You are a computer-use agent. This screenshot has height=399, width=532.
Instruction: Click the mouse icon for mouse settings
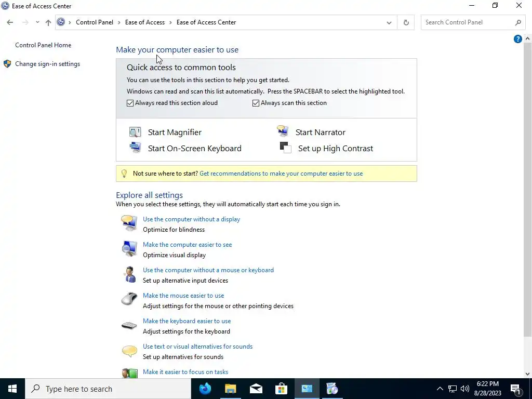point(129,299)
